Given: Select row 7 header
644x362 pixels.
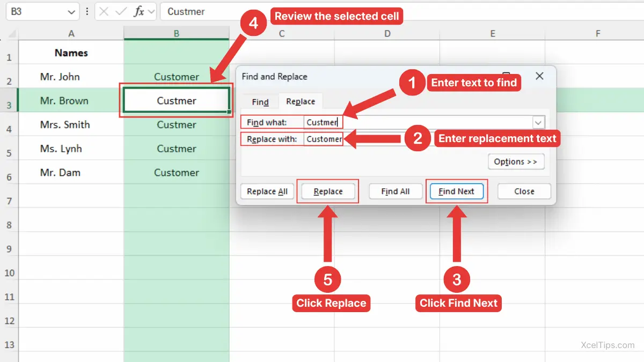Looking at the screenshot, I should tap(9, 196).
